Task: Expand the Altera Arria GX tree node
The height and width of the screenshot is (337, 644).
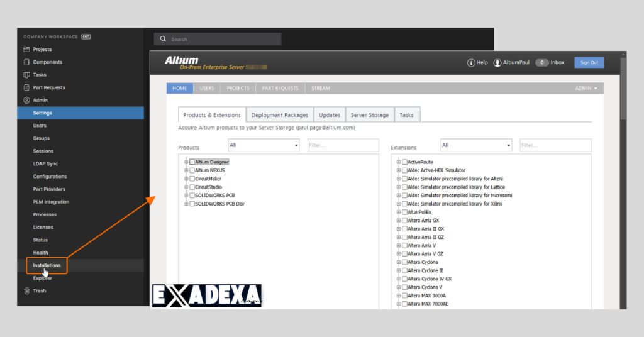Action: pyautogui.click(x=398, y=221)
